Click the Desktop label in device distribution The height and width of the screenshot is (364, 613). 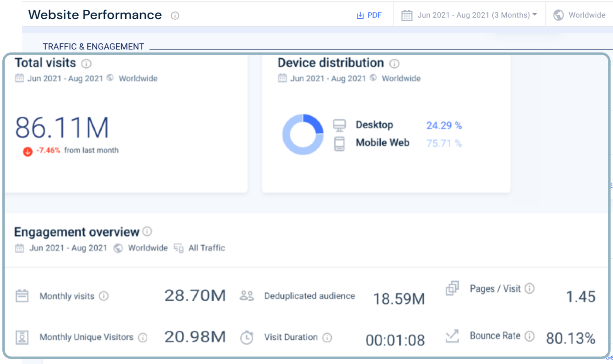(375, 125)
